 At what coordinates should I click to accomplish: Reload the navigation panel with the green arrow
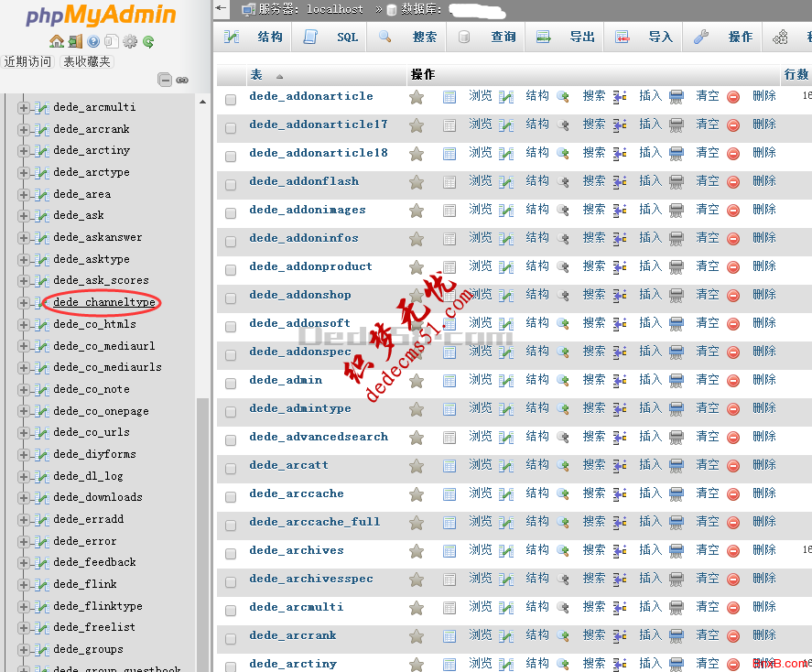tap(148, 41)
